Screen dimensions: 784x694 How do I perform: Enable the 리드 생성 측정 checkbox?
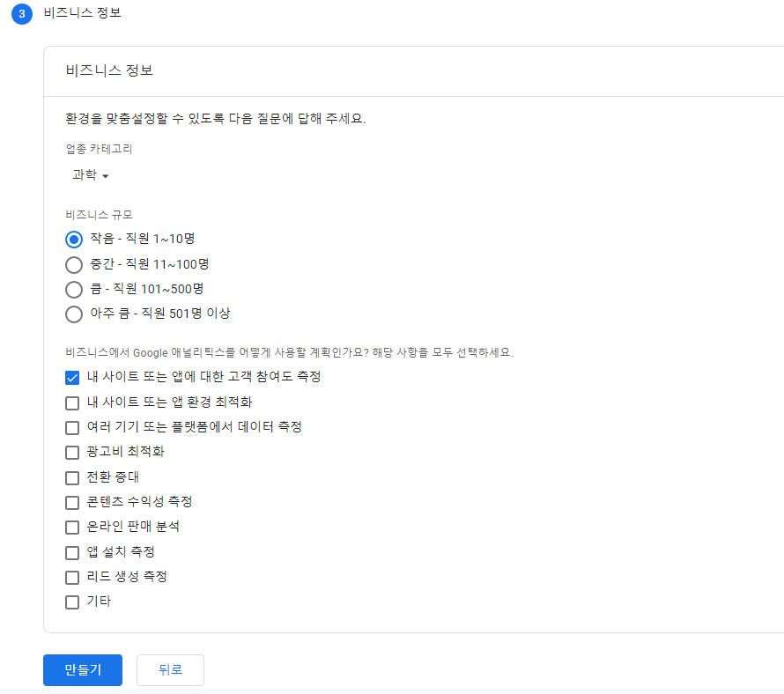click(72, 578)
